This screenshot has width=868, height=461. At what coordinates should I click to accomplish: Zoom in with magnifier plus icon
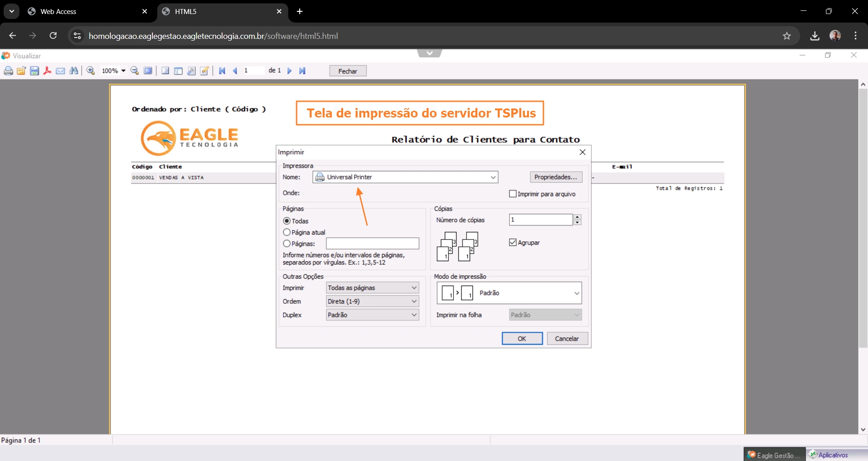click(x=91, y=71)
